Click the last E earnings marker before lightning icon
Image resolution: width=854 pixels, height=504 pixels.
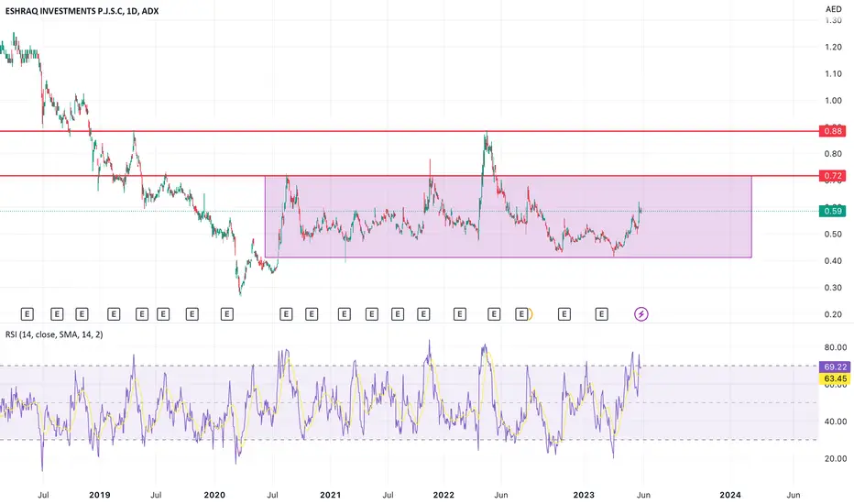(x=601, y=313)
